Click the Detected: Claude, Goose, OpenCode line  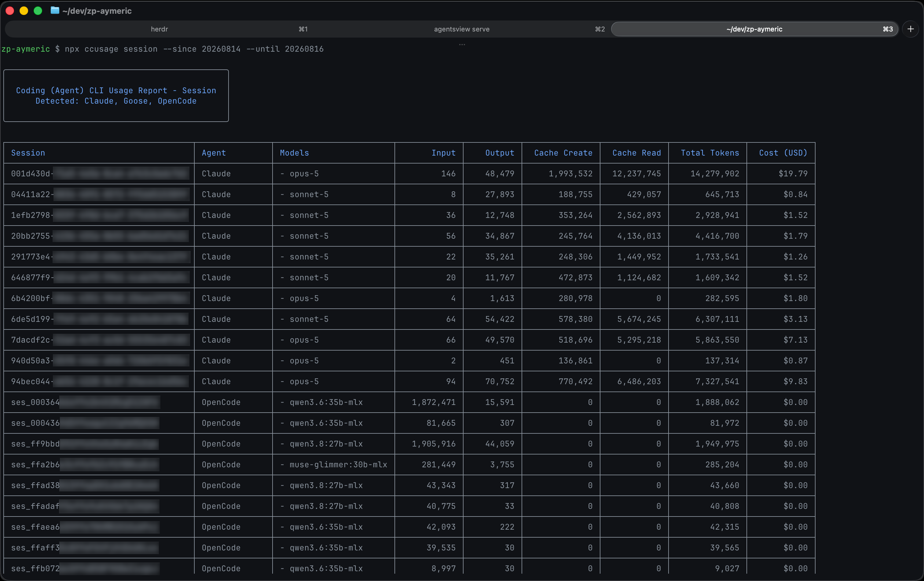(x=116, y=101)
